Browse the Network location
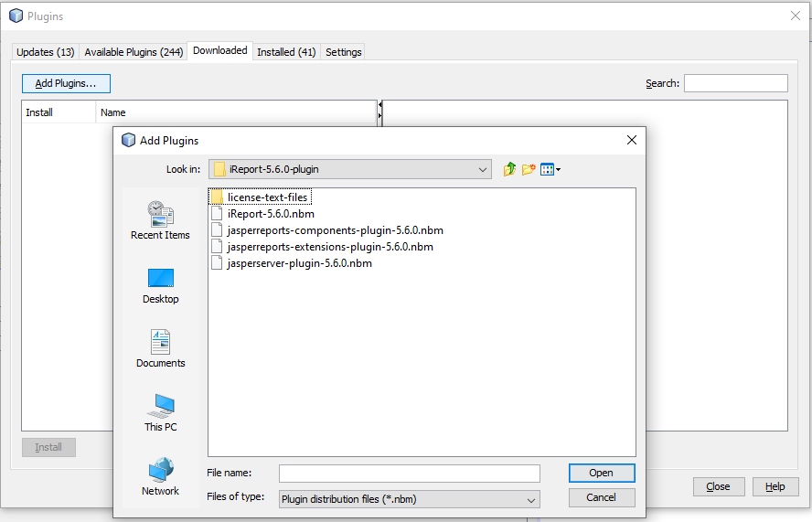This screenshot has height=522, width=812. click(161, 477)
